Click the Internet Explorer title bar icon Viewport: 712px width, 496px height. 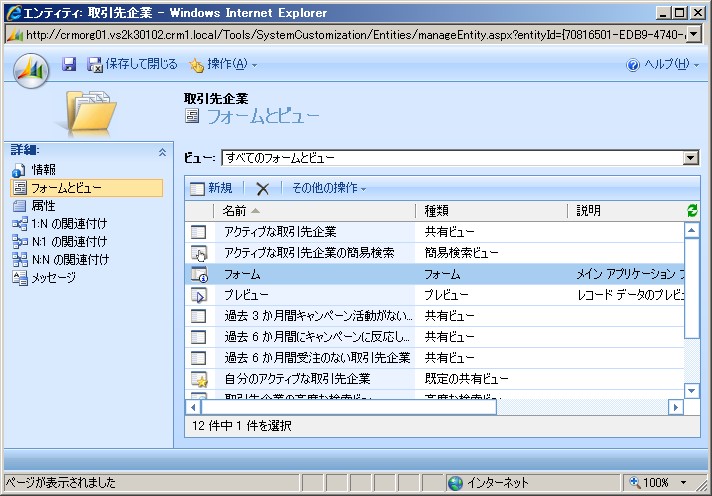[x=14, y=13]
